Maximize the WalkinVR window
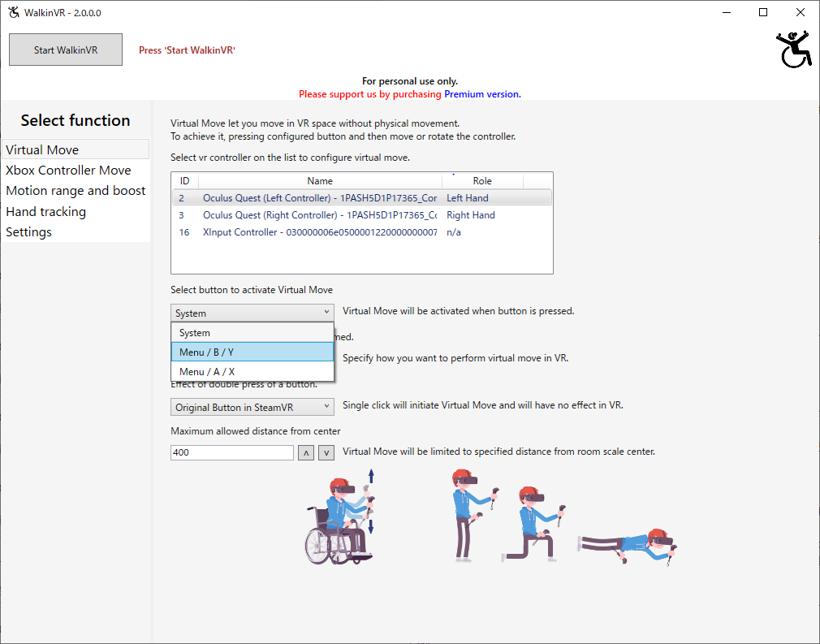This screenshot has height=644, width=820. 763,12
